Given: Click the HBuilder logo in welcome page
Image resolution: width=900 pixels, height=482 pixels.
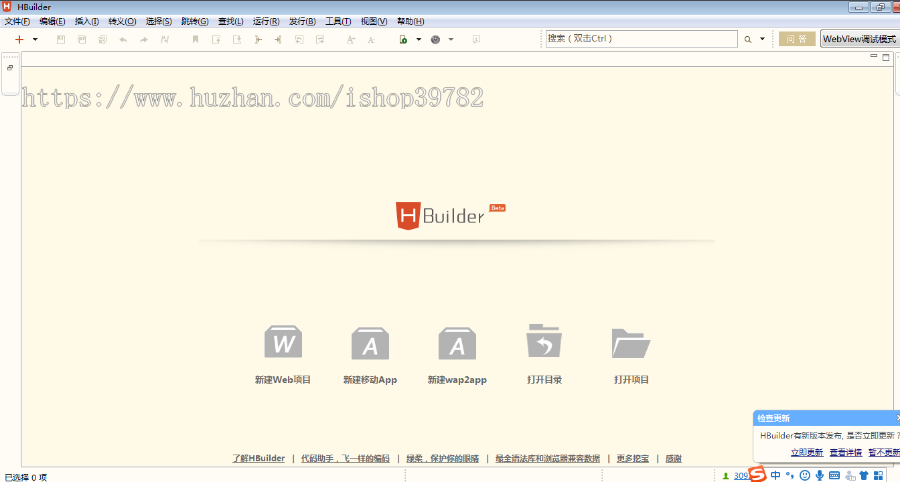Looking at the screenshot, I should 451,216.
